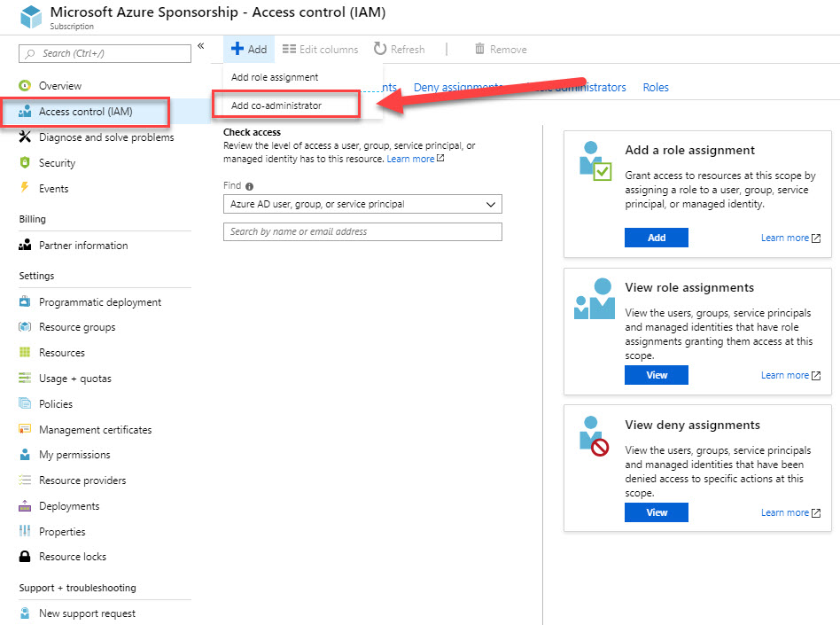
Task: Click the Resource locks padlock icon
Action: [x=25, y=557]
